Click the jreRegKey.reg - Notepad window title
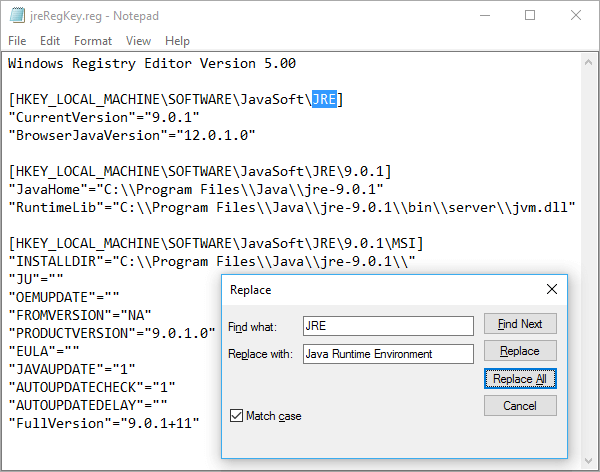 pyautogui.click(x=95, y=16)
